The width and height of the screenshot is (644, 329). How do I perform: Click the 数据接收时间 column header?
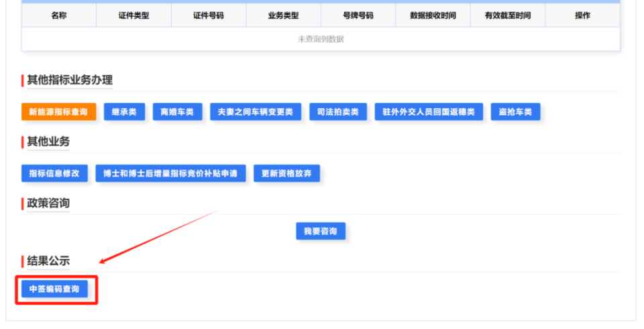tap(433, 15)
